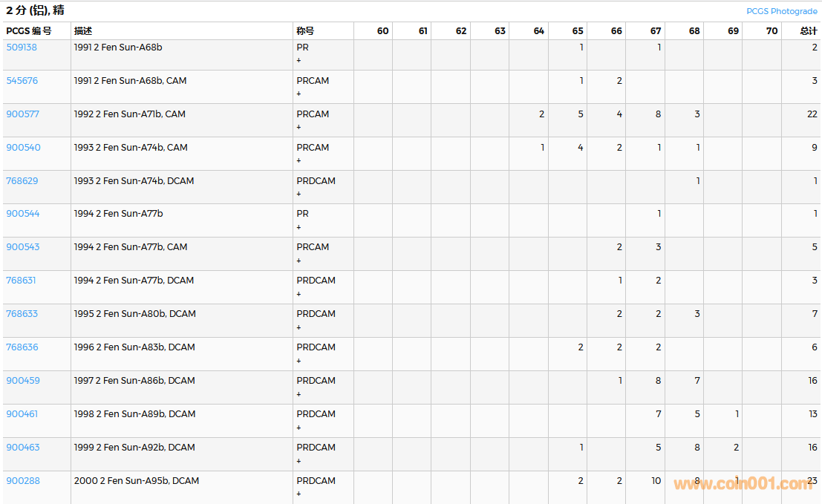Open the PCGS Photograde link
The width and height of the screenshot is (822, 504).
782,11
